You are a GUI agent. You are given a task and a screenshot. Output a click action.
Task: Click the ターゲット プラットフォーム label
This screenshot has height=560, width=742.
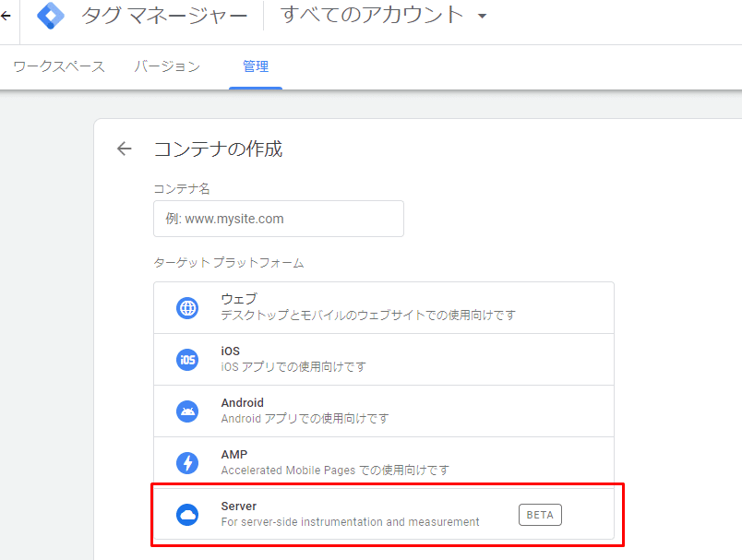pos(229,263)
